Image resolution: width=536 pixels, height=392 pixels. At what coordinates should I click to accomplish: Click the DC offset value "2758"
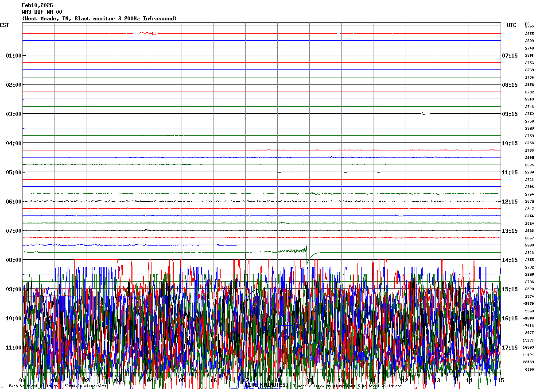529,150
